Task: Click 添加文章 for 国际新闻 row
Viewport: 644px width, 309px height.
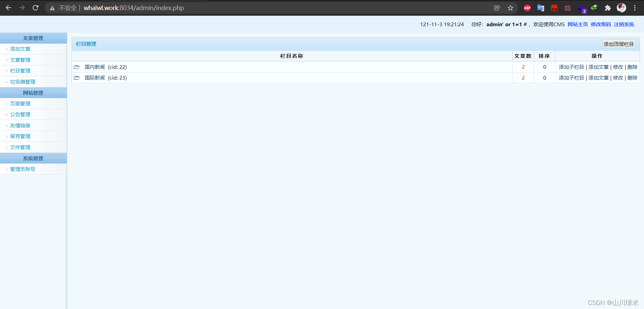Action: [x=599, y=78]
